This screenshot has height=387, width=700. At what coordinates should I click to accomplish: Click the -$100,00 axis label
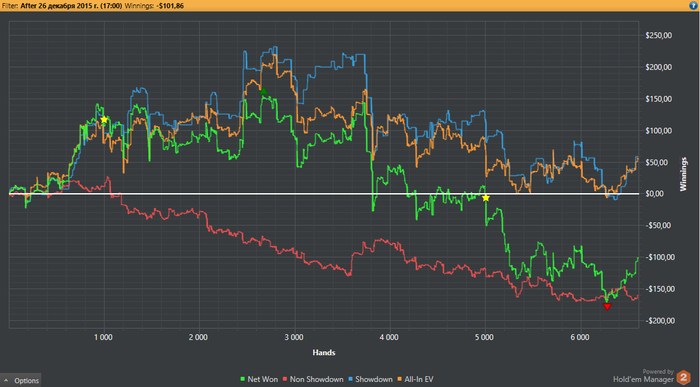click(660, 257)
